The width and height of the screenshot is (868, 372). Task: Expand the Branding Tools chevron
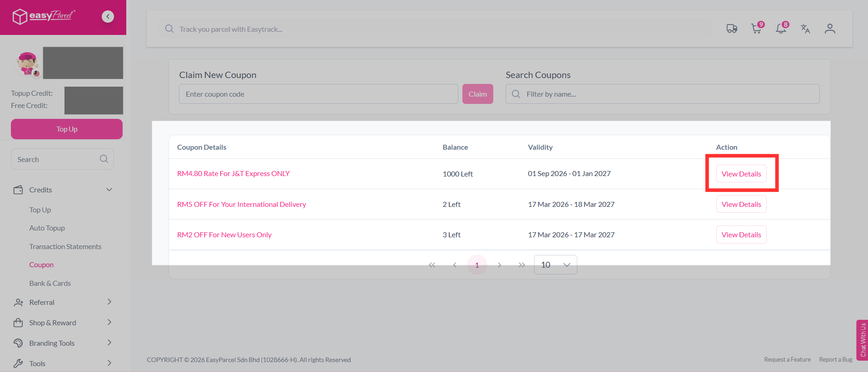pyautogui.click(x=109, y=343)
